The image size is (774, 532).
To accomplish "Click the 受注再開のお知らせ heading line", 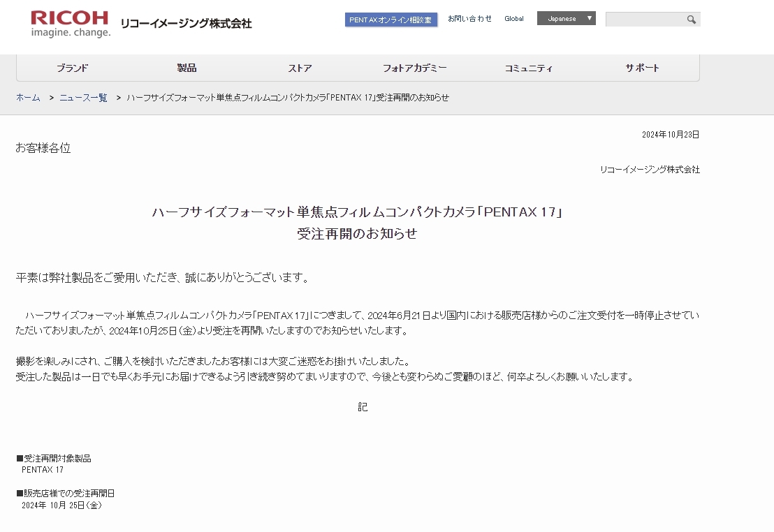I will pos(357,234).
